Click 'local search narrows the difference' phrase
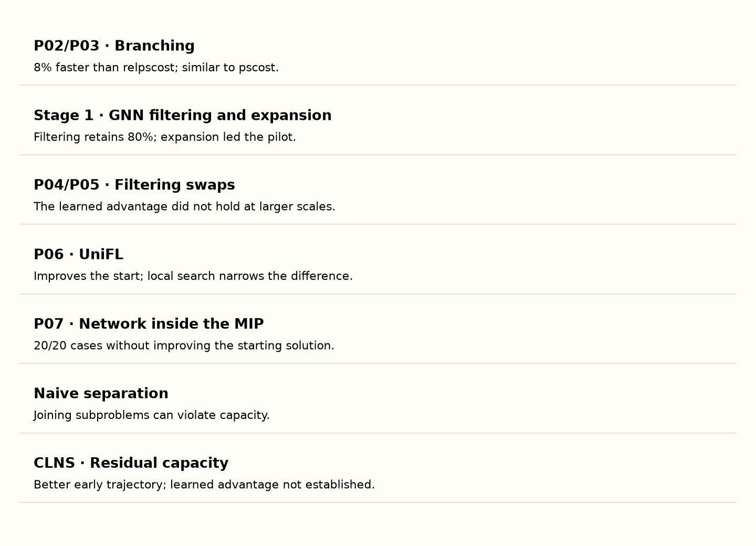 [248, 276]
